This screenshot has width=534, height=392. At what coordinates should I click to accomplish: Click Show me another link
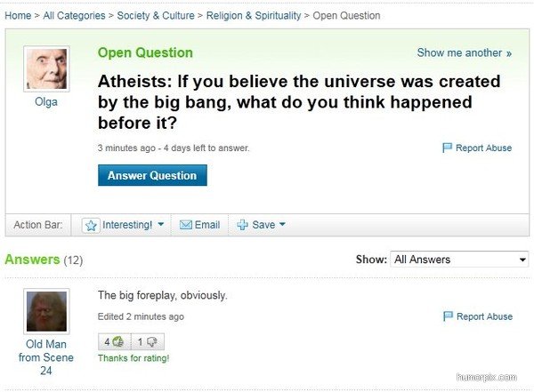tap(464, 53)
